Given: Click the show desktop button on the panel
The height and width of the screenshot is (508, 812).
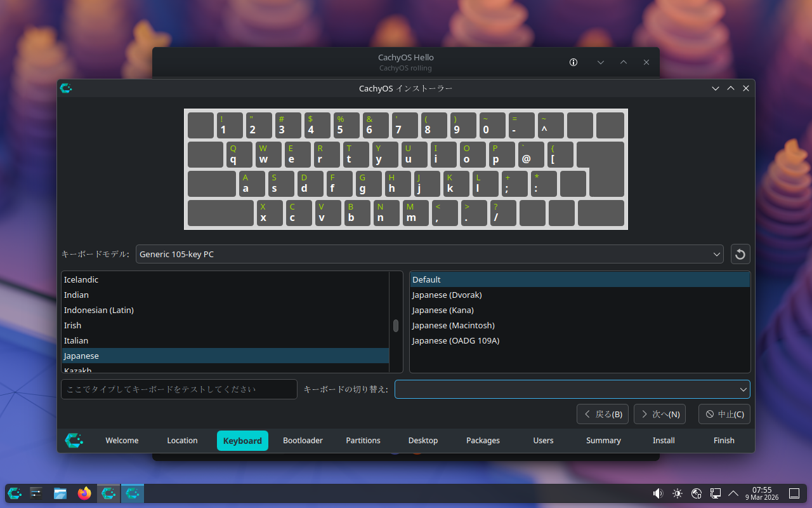Looking at the screenshot, I should coord(794,493).
